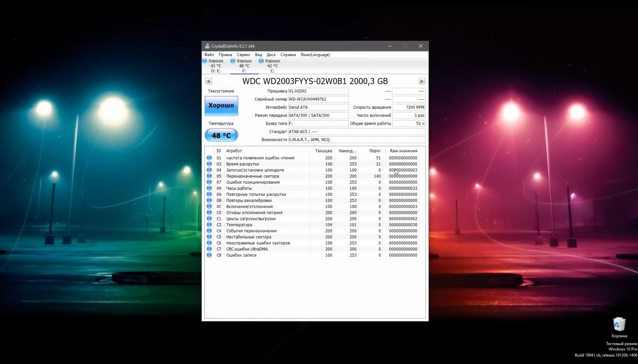The width and height of the screenshot is (638, 364).
Task: Click the Хорошо health status button
Action: [x=221, y=105]
